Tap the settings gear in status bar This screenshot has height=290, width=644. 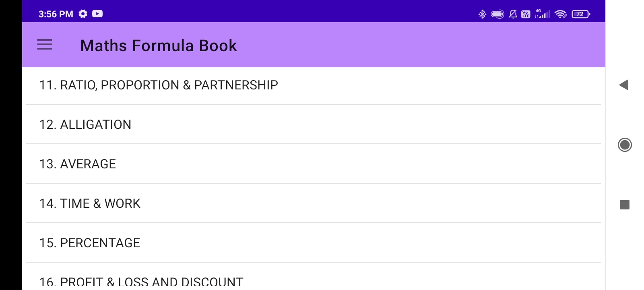[83, 14]
